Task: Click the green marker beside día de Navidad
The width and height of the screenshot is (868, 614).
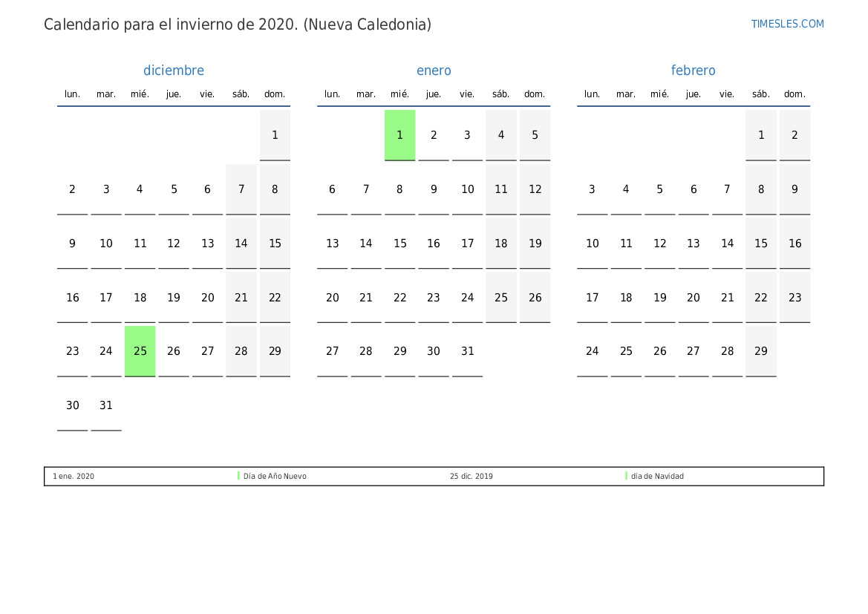Action: tap(626, 476)
